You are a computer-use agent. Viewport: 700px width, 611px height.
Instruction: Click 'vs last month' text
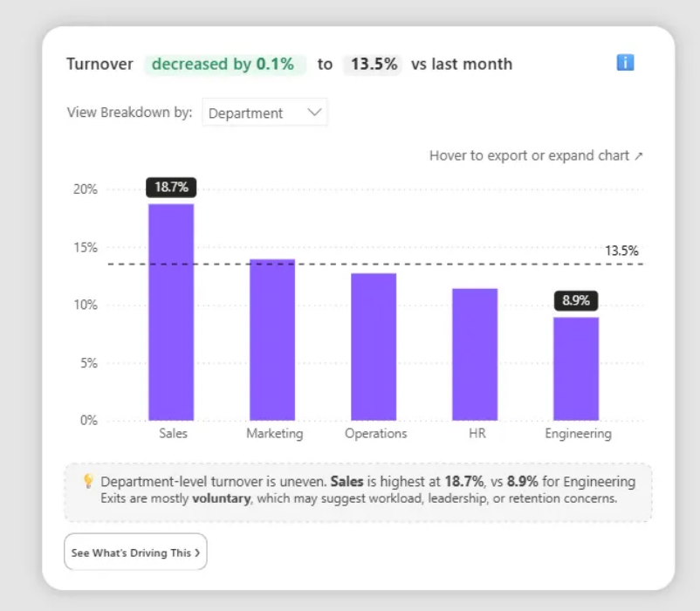click(x=462, y=65)
